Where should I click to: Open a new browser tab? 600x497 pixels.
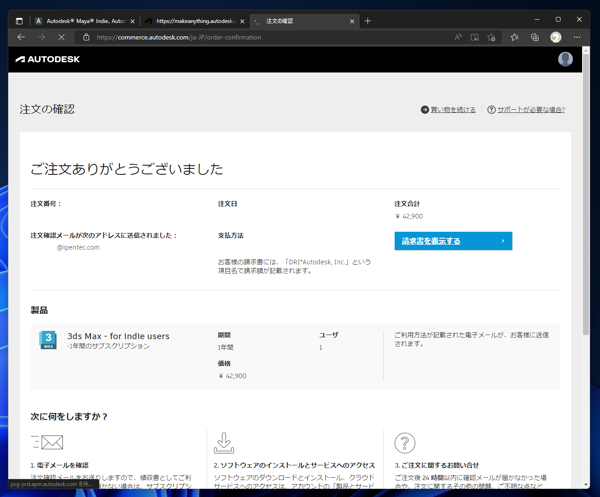367,21
